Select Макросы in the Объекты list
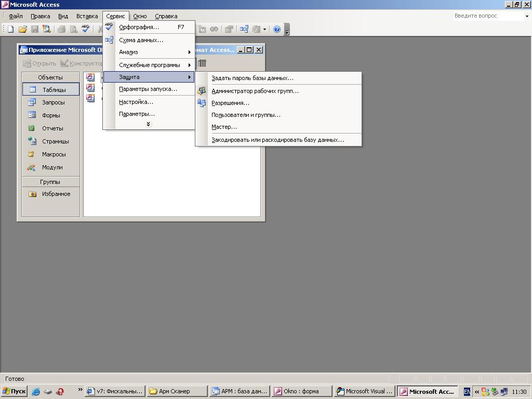532x399 pixels. coord(51,154)
